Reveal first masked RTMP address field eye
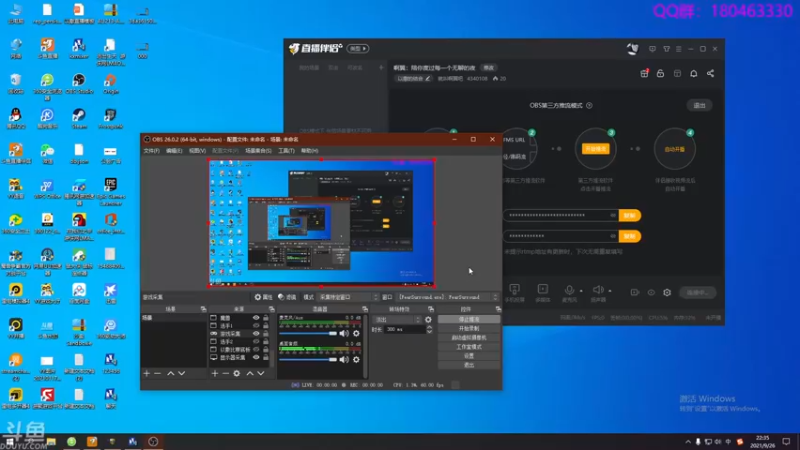The height and width of the screenshot is (450, 800). pos(613,215)
